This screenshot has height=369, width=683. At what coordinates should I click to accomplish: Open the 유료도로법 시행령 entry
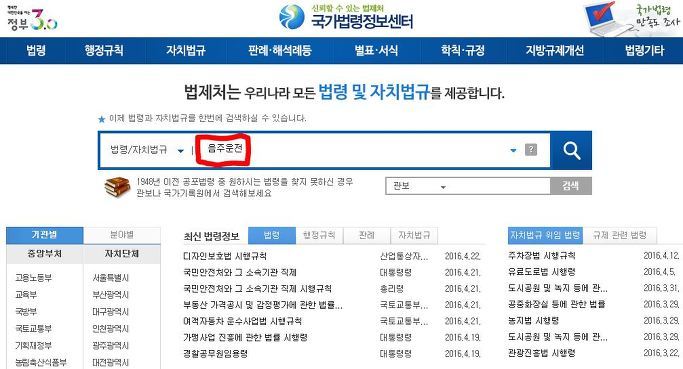tap(541, 272)
